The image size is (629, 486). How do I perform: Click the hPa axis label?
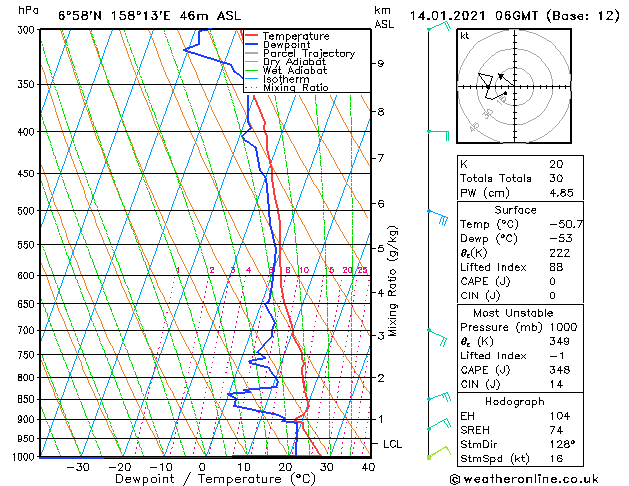point(28,10)
